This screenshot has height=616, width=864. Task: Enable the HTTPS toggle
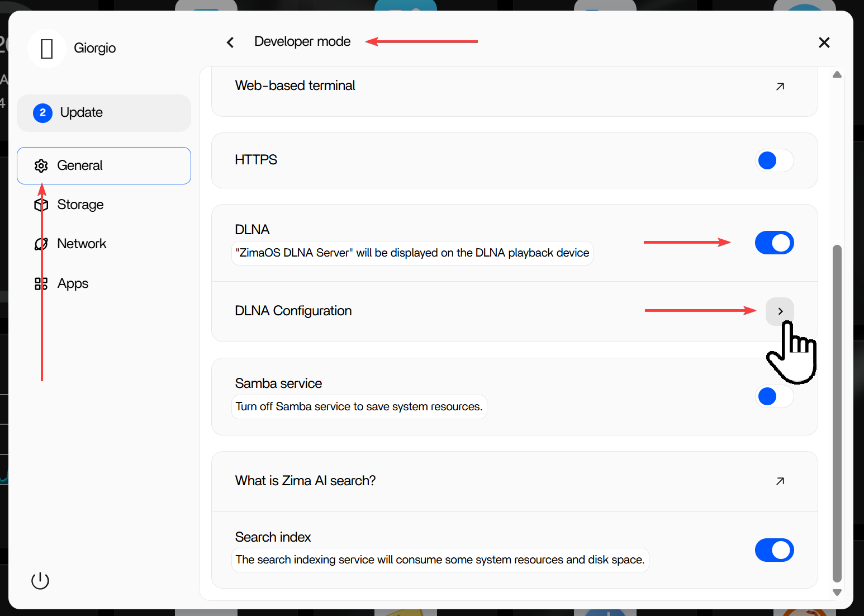tap(774, 160)
